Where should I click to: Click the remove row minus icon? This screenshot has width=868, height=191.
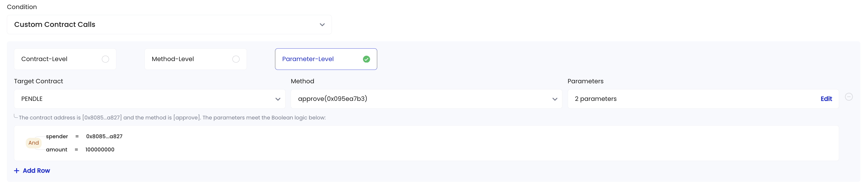pos(849,97)
